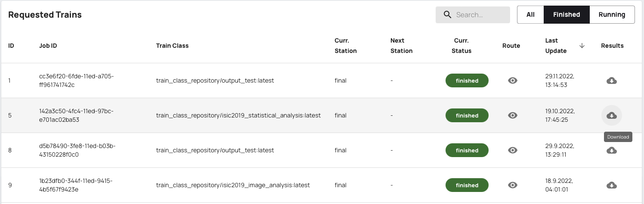View route of train ID 5
Screen dimensions: 644x204
coord(512,115)
